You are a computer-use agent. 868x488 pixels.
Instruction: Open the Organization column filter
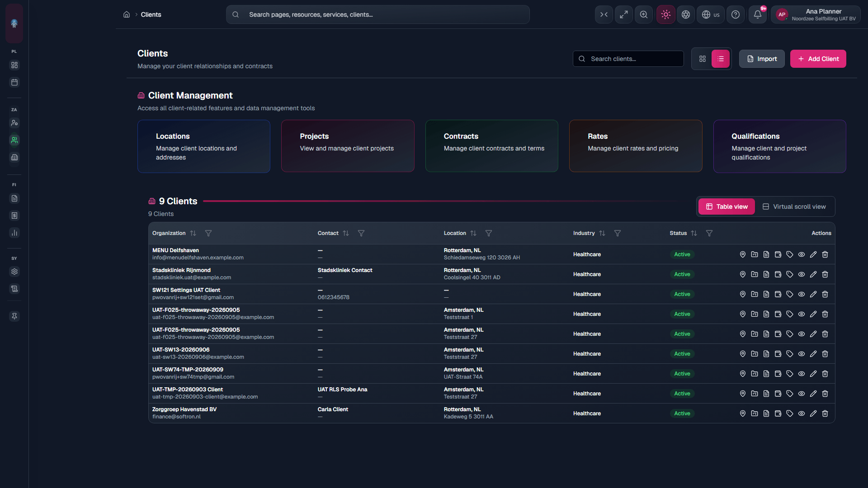tap(208, 233)
